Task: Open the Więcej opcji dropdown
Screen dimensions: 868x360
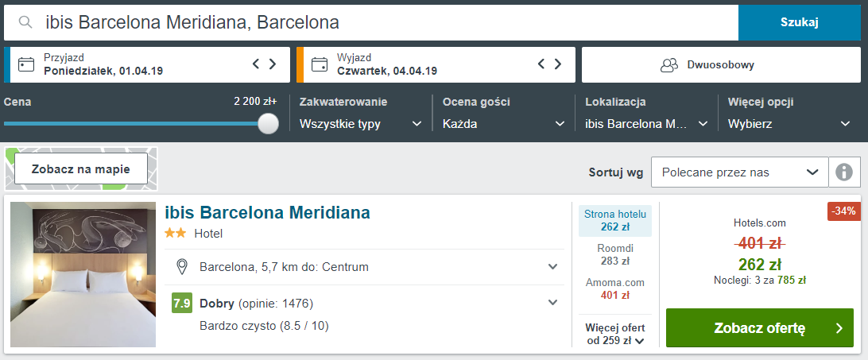Action: tap(789, 124)
